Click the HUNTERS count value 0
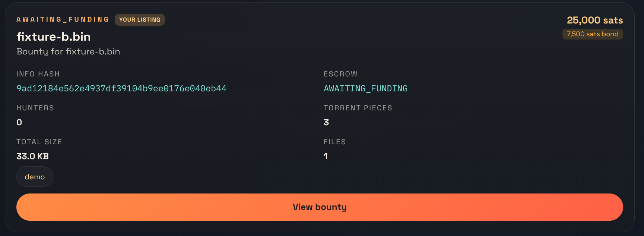The image size is (644, 236). click(x=19, y=122)
